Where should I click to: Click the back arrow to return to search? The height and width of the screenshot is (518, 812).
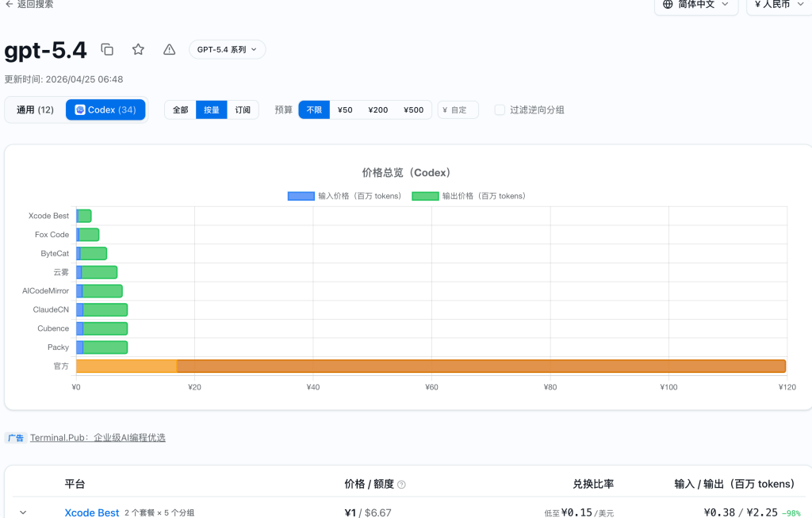[9, 4]
